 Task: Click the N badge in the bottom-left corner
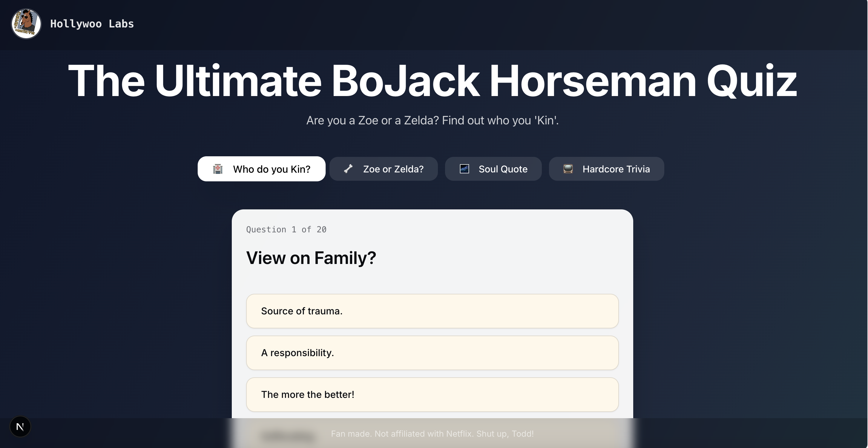click(x=20, y=427)
